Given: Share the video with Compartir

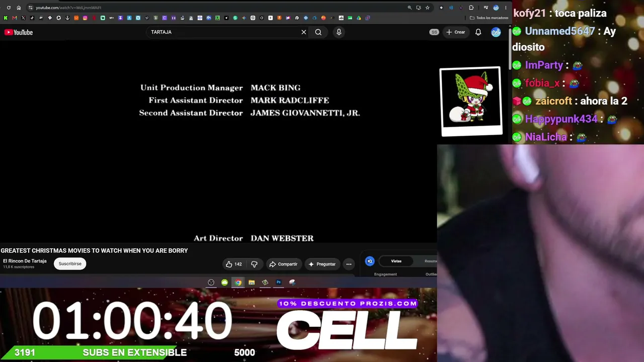Looking at the screenshot, I should pos(283,264).
